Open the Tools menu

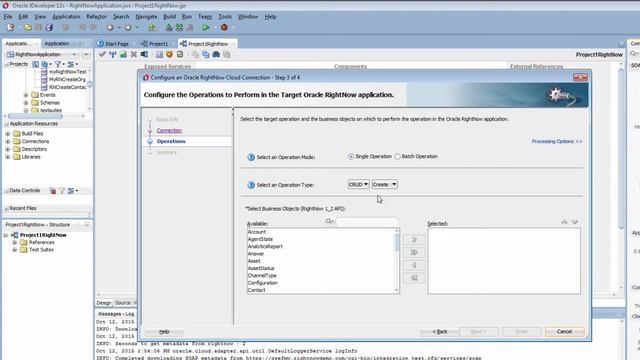point(225,17)
